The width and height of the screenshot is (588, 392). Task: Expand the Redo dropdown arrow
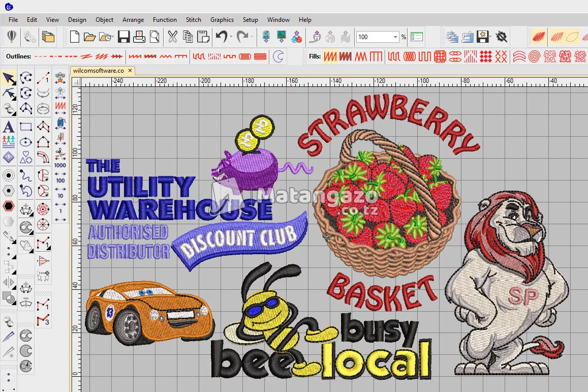(x=252, y=37)
